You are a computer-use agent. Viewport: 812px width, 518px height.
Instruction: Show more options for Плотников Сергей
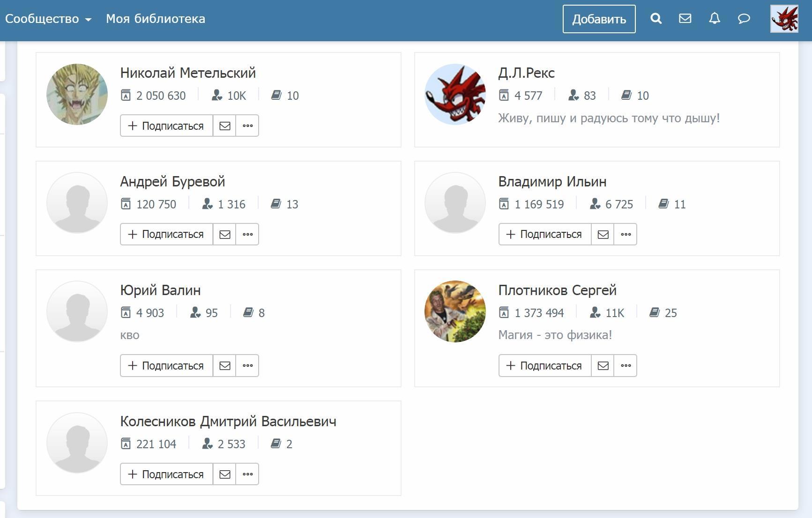[x=626, y=365]
